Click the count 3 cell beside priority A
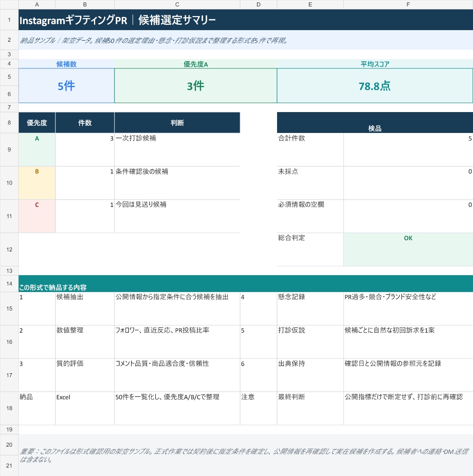The image size is (473, 476). click(85, 150)
